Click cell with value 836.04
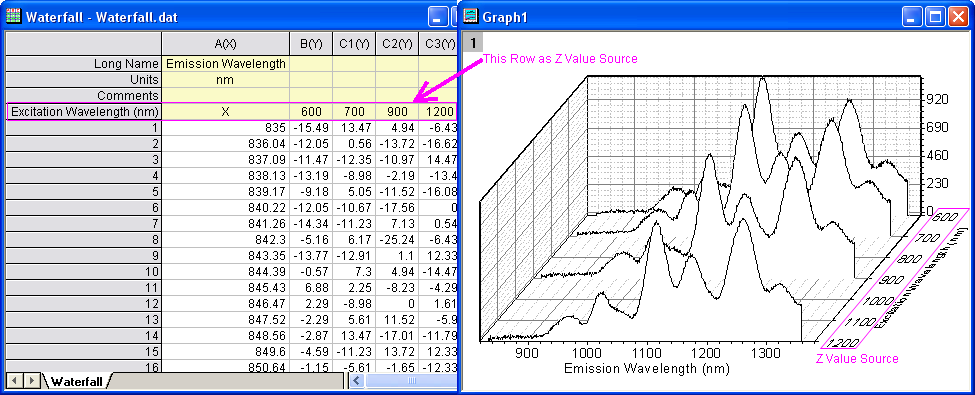 coord(226,143)
